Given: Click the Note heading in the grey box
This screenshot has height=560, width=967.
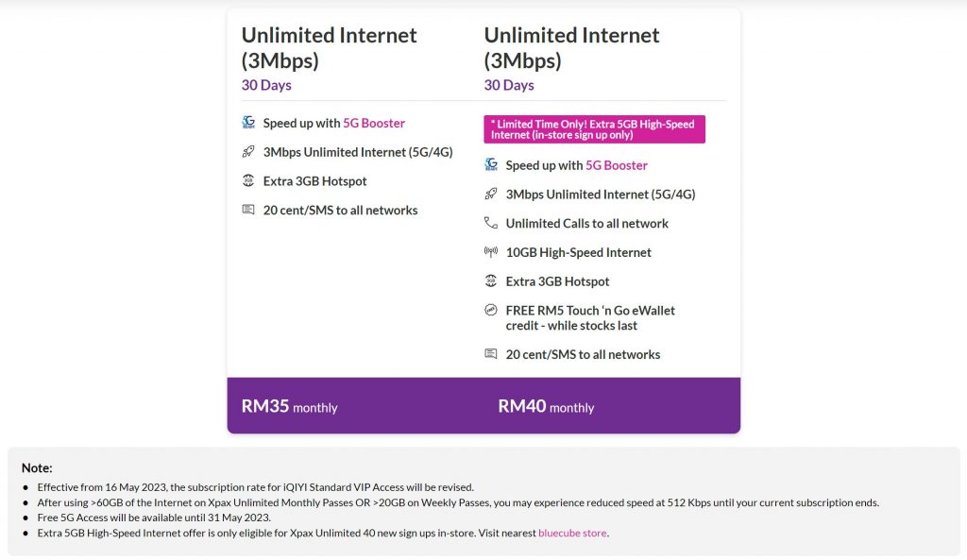Looking at the screenshot, I should tap(37, 467).
